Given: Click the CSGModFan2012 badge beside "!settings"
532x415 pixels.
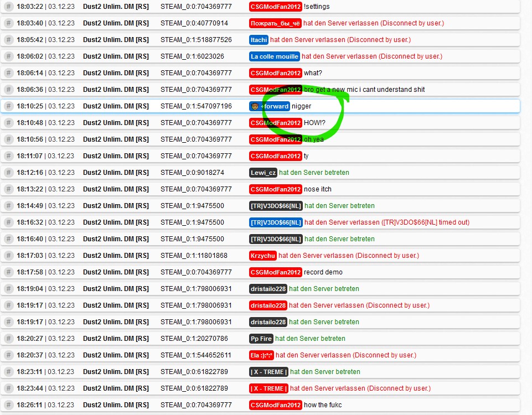Looking at the screenshot, I should pos(275,7).
